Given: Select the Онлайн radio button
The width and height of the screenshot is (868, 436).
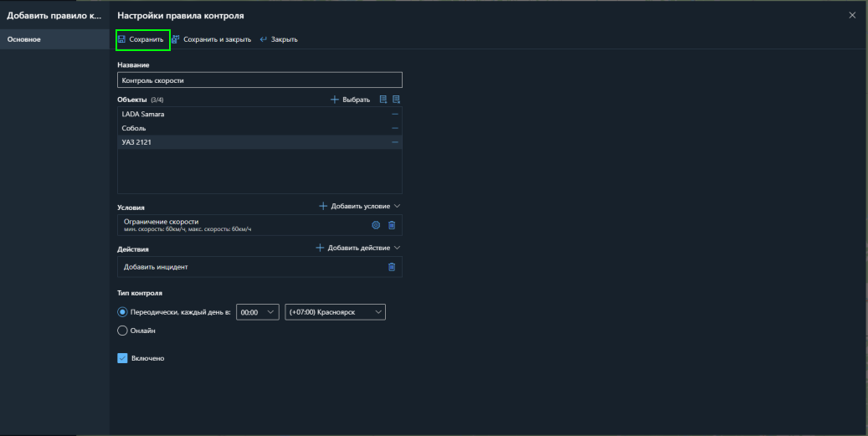Looking at the screenshot, I should (x=122, y=331).
